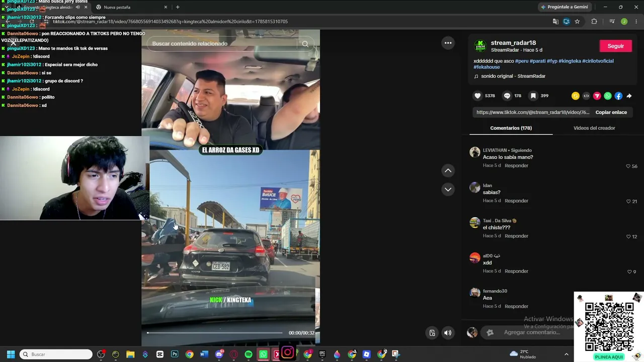Click the Windows taskbar Buscar search box

[x=56, y=354]
